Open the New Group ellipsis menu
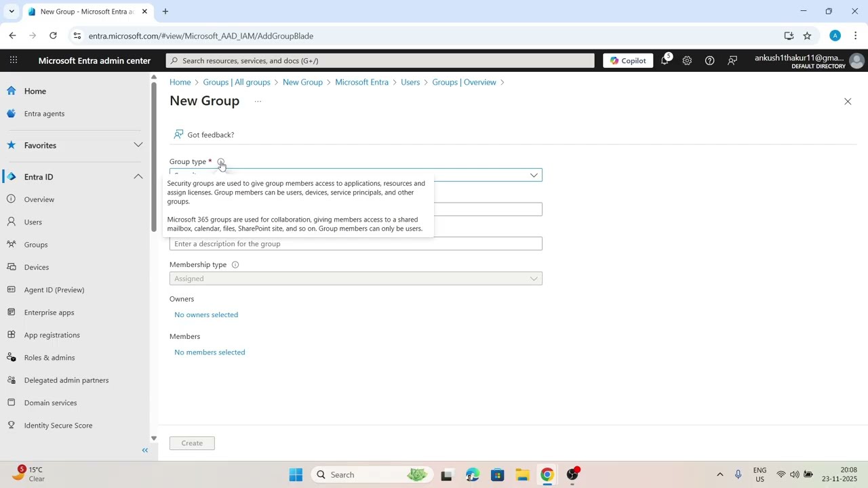This screenshot has height=488, width=868. [258, 101]
